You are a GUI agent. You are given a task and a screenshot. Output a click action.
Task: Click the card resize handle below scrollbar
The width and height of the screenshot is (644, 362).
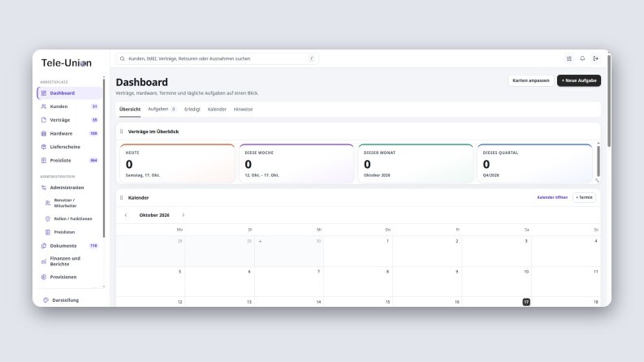tap(598, 180)
